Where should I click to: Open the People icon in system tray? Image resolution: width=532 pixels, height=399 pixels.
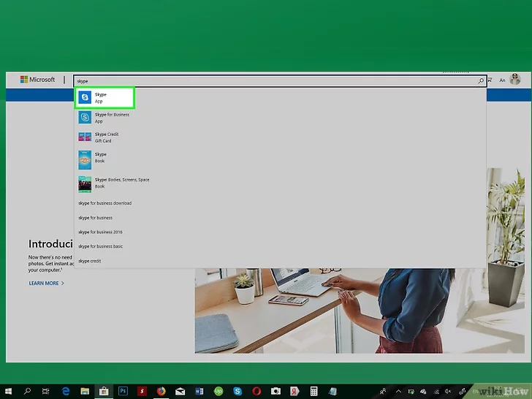[x=383, y=391]
